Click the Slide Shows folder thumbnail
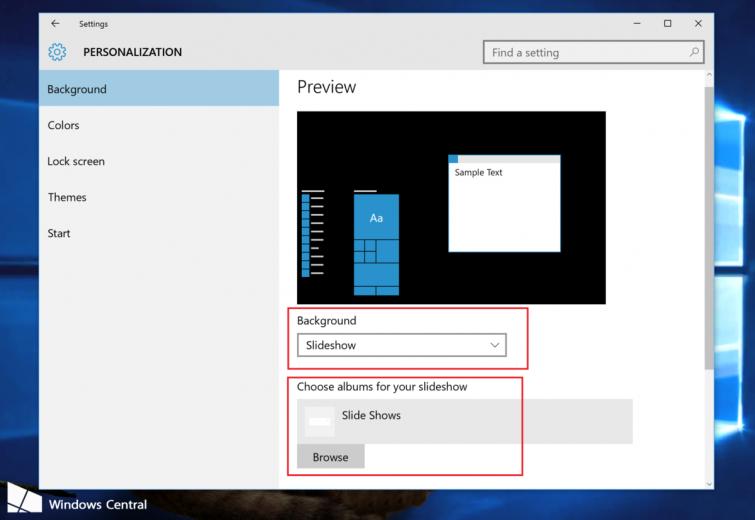 point(320,421)
